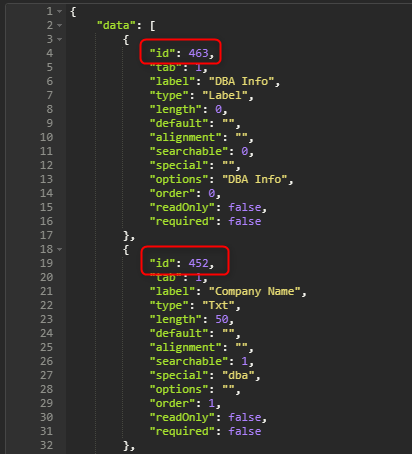Click the "Txt" type value on line 22
412x454 pixels.
(218, 305)
